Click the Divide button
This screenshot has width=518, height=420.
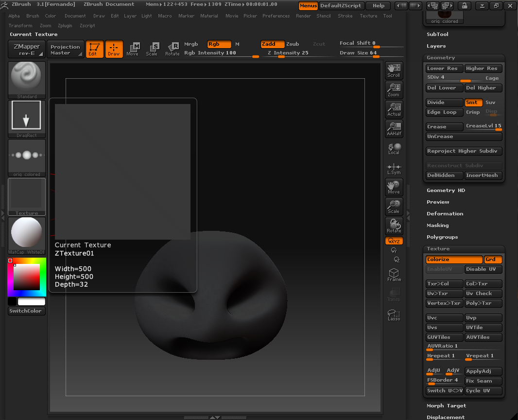[x=444, y=103]
